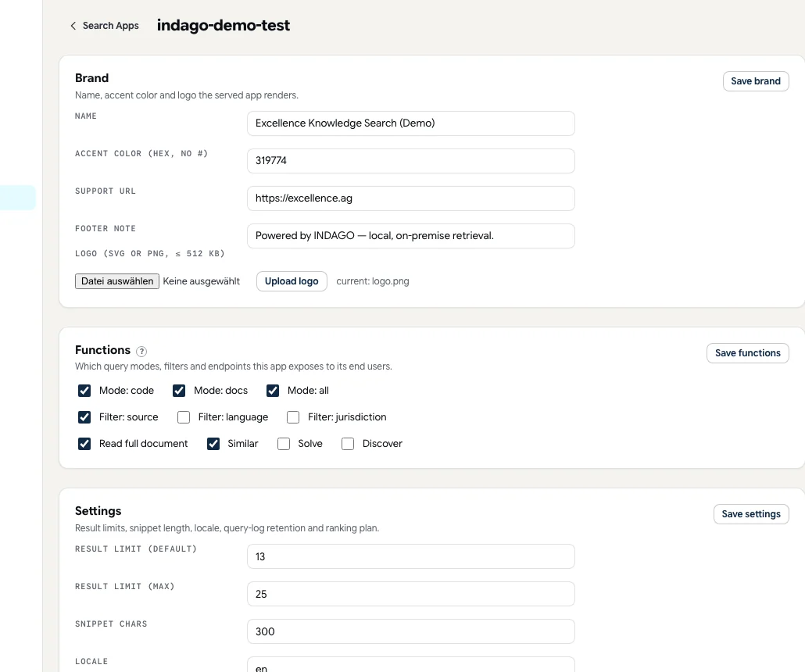Click the 'current: logo.png' text
805x672 pixels.
click(x=373, y=281)
